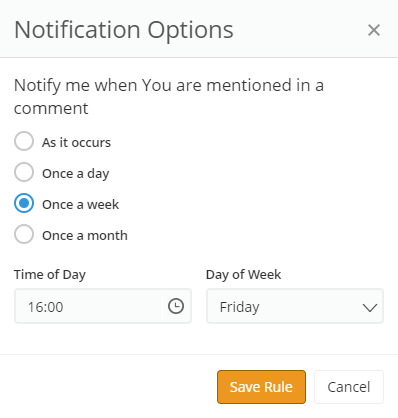Click the Time of Day field label
398x418 pixels.
tap(50, 275)
